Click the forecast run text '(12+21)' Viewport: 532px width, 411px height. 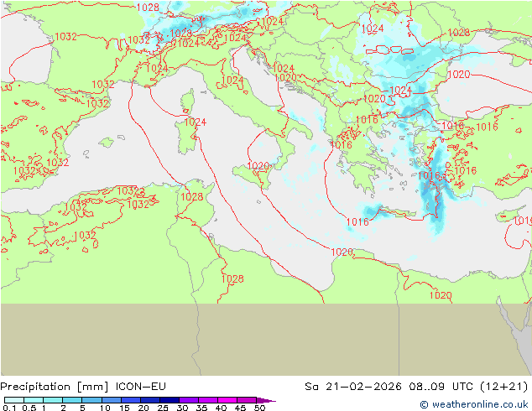[504, 387]
